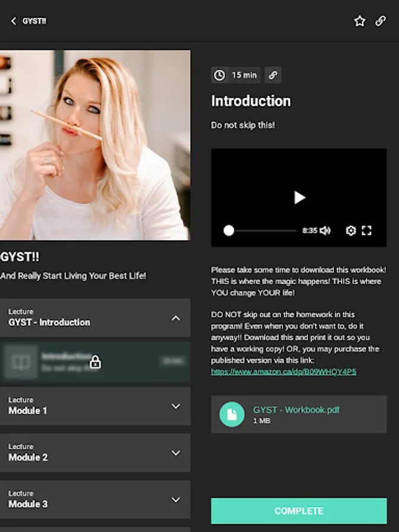This screenshot has width=399, height=532.
Task: Expand the Module 1 lecture
Action: [176, 406]
